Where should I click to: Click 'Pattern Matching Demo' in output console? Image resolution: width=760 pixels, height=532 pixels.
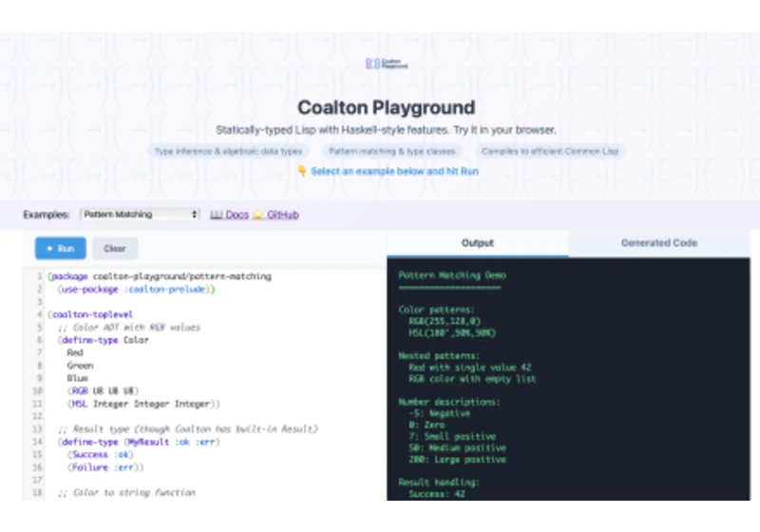click(x=452, y=275)
